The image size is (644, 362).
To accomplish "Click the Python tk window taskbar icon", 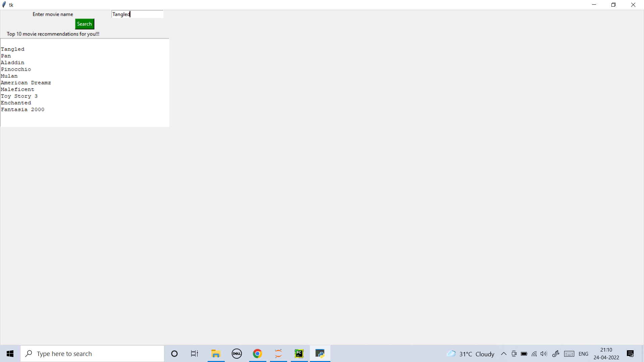I will [320, 354].
